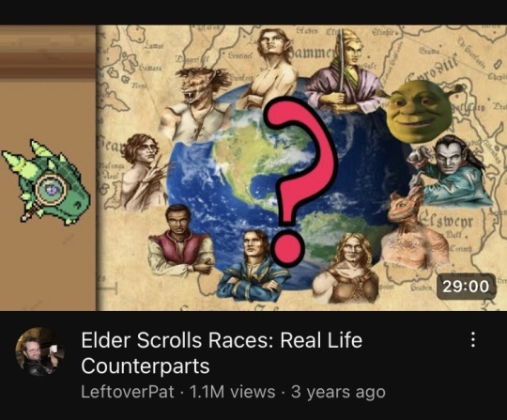Click the Elsweyr label on the map
Screen dimensions: 507x420
point(447,222)
